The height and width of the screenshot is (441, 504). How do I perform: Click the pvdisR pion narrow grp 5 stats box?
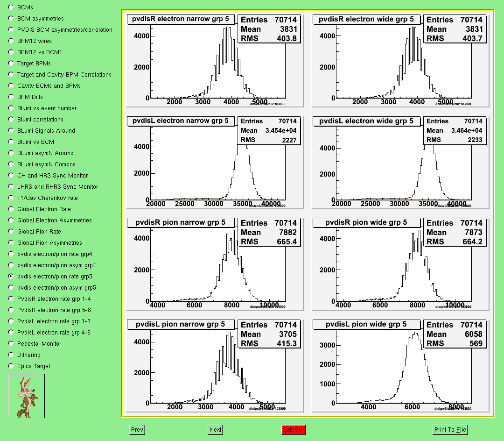click(x=269, y=232)
